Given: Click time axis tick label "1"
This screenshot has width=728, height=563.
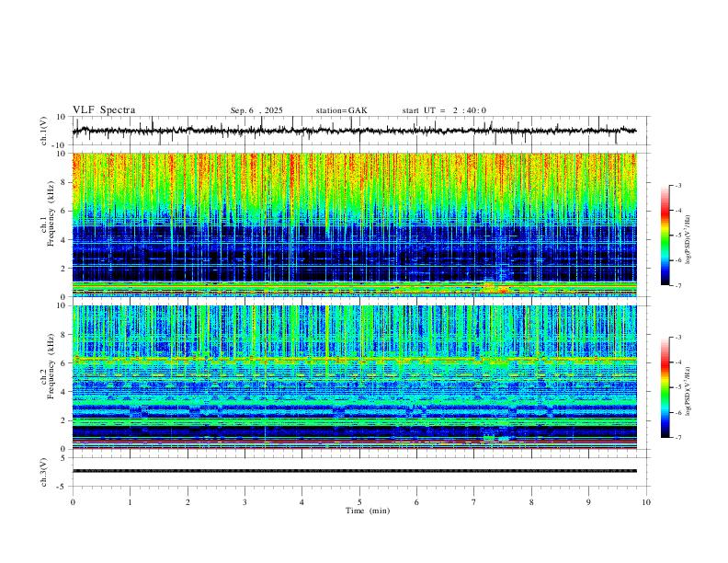Looking at the screenshot, I should [130, 502].
